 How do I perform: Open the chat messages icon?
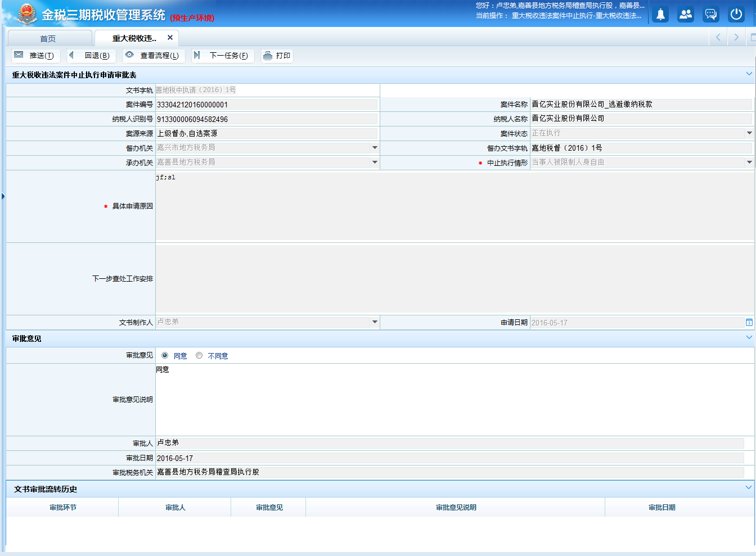click(x=711, y=15)
